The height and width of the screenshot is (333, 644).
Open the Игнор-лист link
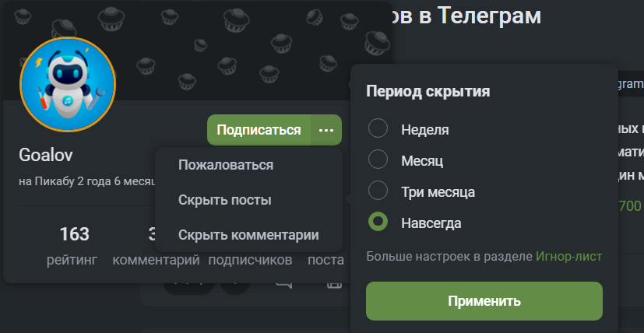pyautogui.click(x=568, y=257)
